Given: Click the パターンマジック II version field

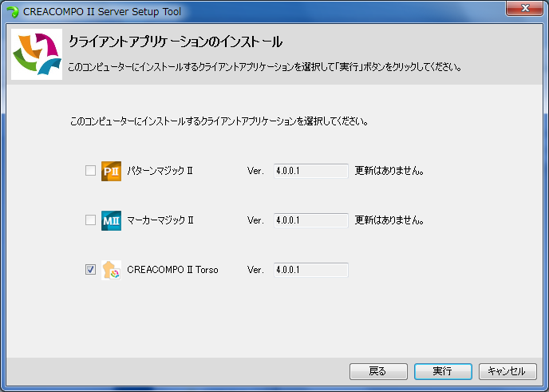Looking at the screenshot, I should coord(310,171).
